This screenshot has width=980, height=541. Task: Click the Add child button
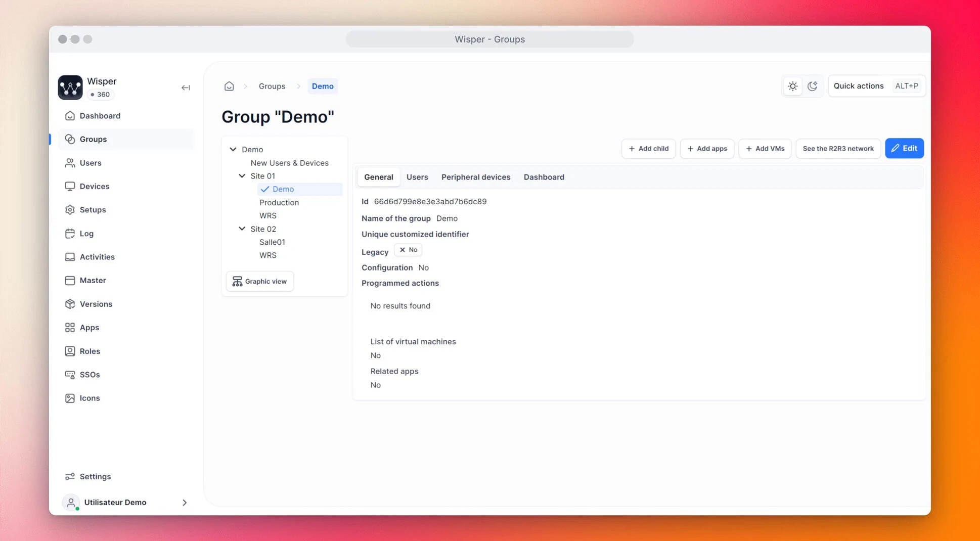click(648, 148)
